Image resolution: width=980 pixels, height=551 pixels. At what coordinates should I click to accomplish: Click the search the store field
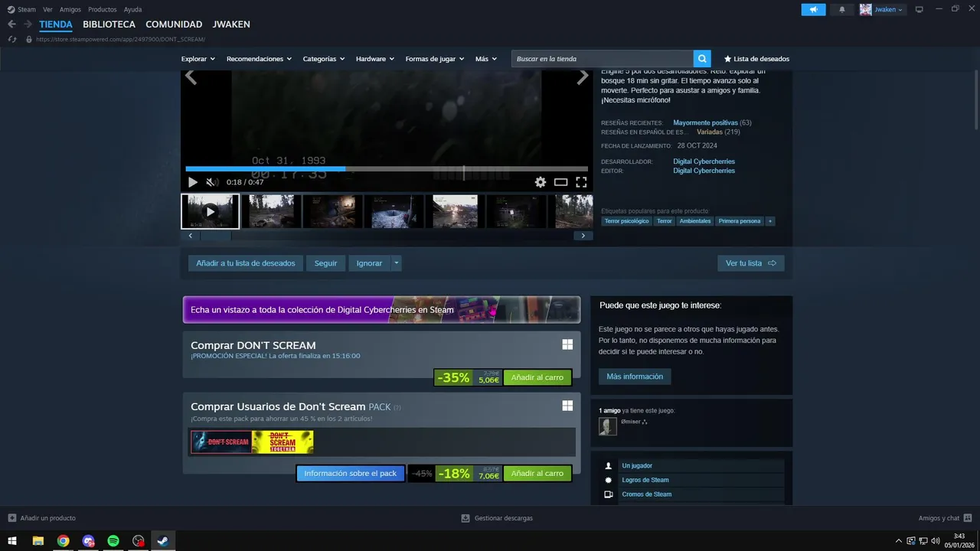point(603,59)
